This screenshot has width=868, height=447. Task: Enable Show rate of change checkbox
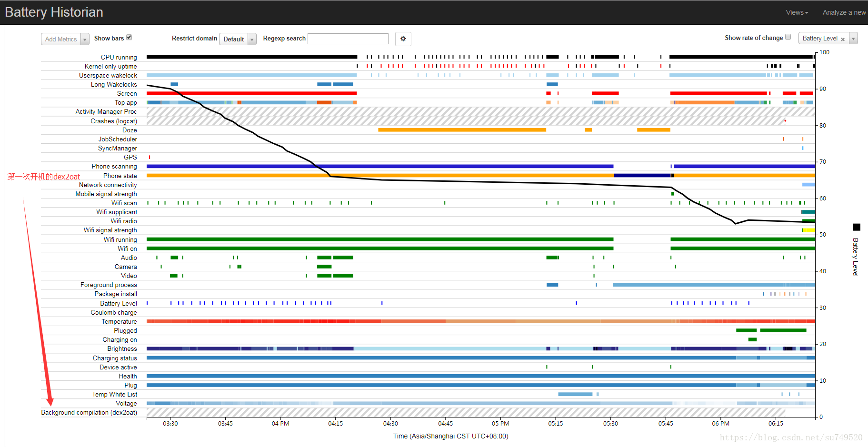(788, 37)
